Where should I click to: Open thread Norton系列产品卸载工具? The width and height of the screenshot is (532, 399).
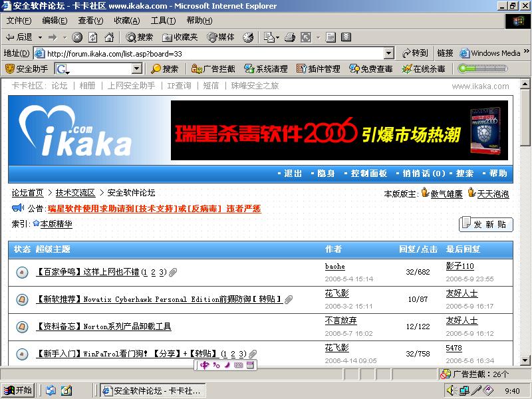pos(104,327)
